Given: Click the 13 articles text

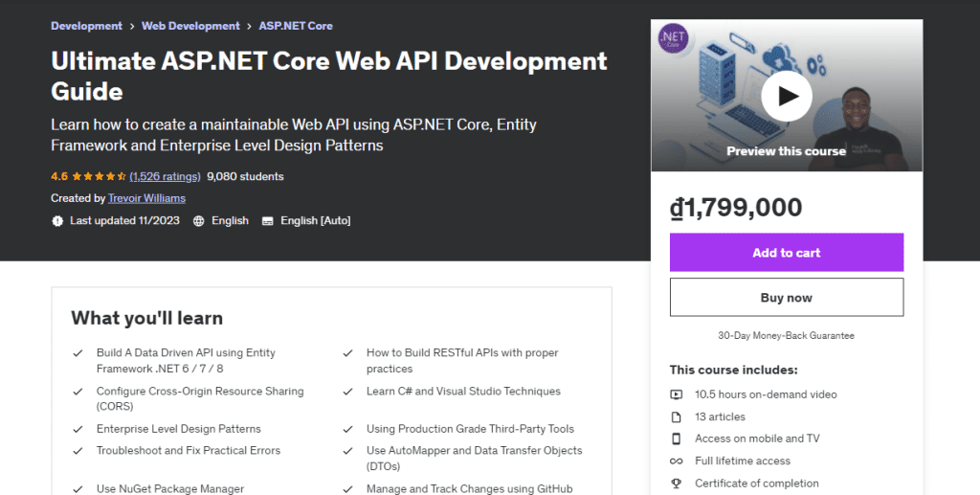Looking at the screenshot, I should pos(720,416).
